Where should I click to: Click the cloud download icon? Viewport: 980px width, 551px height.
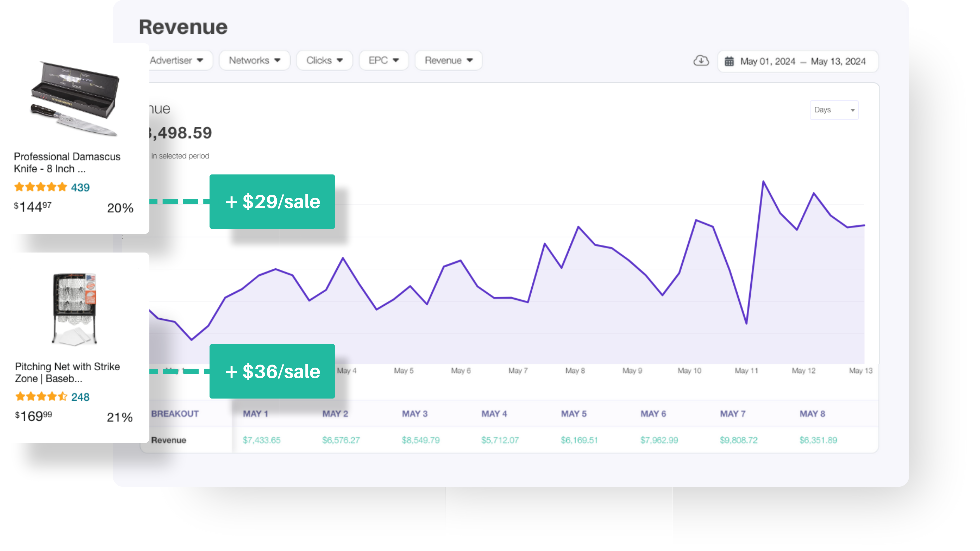point(701,61)
